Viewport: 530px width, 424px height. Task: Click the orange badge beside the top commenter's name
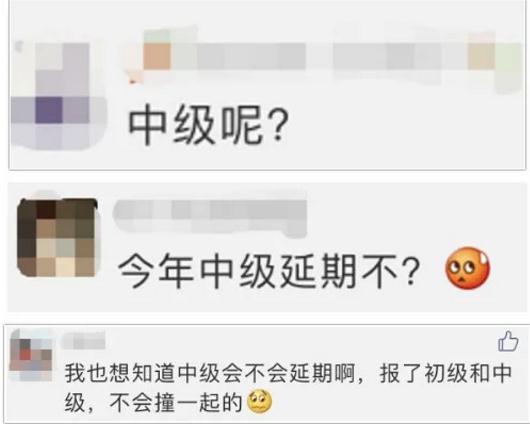click(x=157, y=56)
